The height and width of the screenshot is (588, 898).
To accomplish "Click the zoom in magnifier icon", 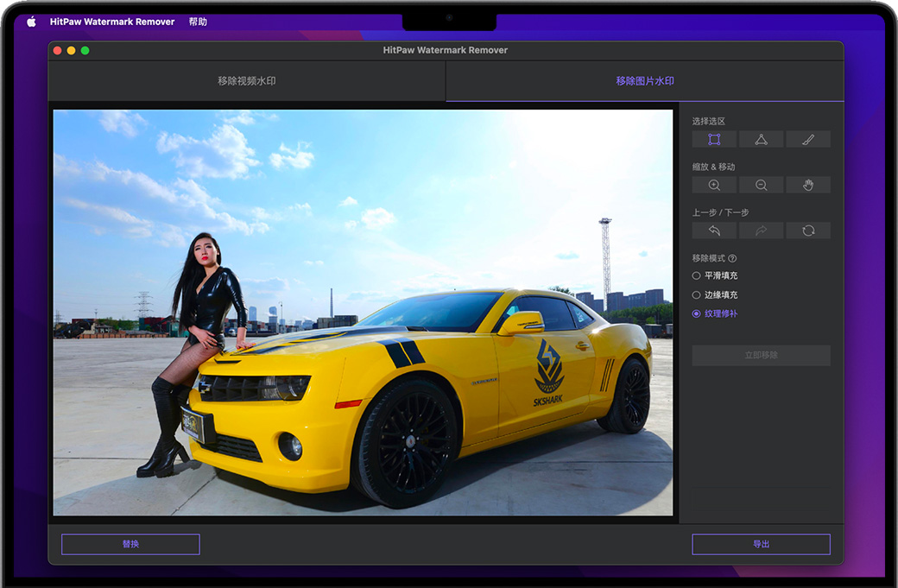I will [714, 185].
